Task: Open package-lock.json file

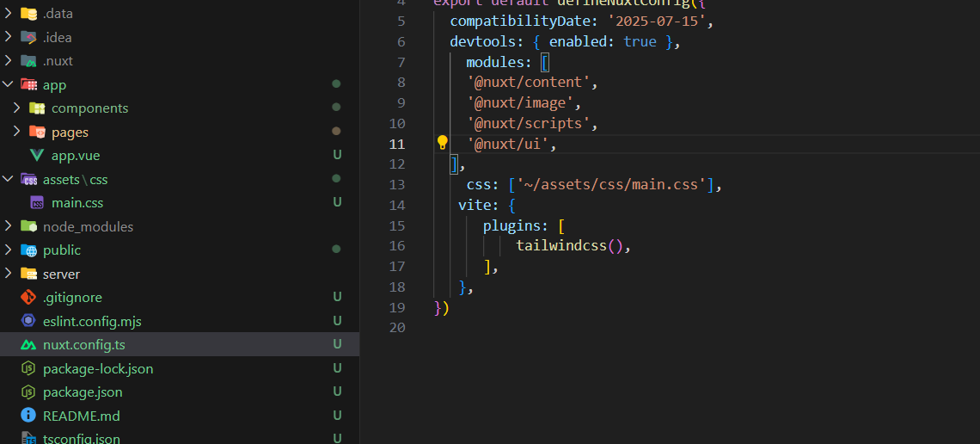Action: coord(98,368)
